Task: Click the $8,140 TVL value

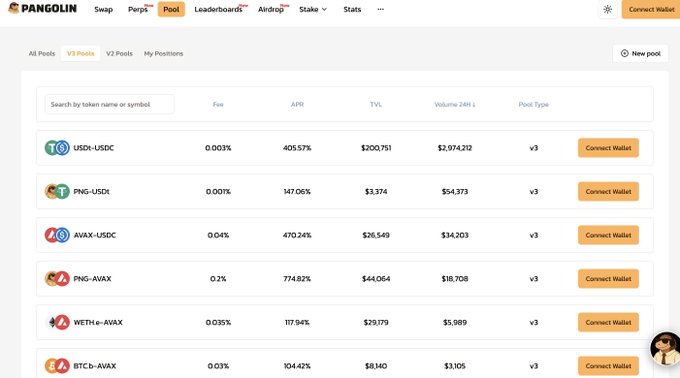Action: point(376,366)
